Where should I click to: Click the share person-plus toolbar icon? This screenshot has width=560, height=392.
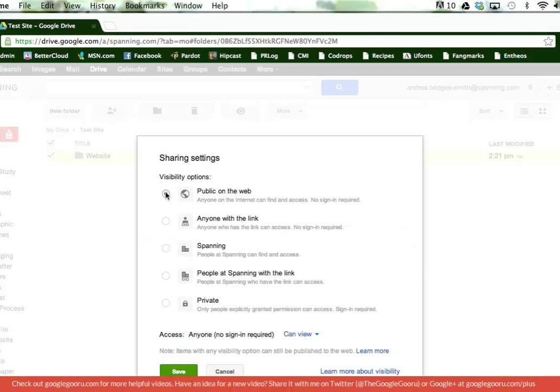112,111
